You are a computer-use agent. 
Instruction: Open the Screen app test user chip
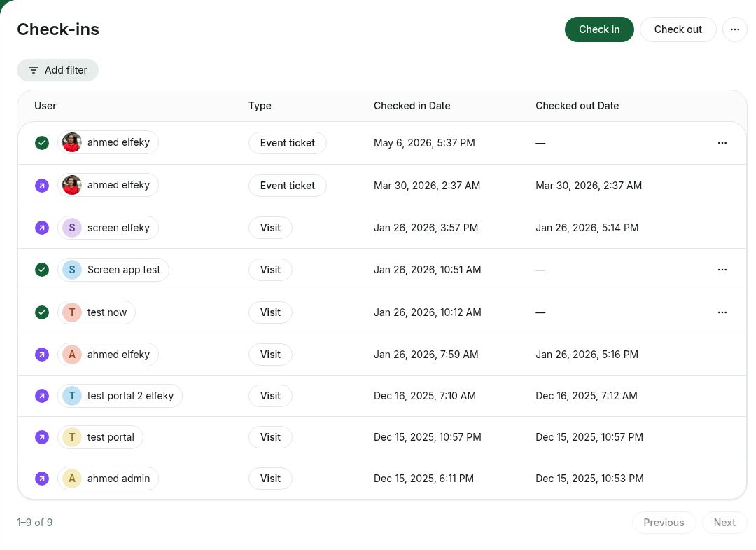(x=113, y=270)
